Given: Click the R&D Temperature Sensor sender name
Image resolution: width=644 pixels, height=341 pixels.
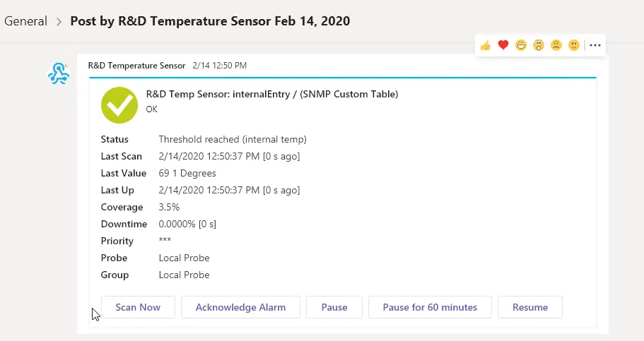Looking at the screenshot, I should tap(136, 66).
